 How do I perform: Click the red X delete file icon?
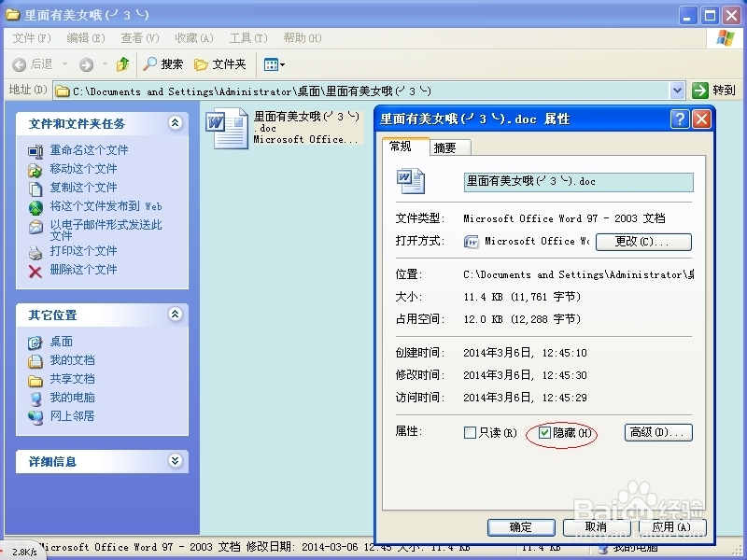[35, 272]
